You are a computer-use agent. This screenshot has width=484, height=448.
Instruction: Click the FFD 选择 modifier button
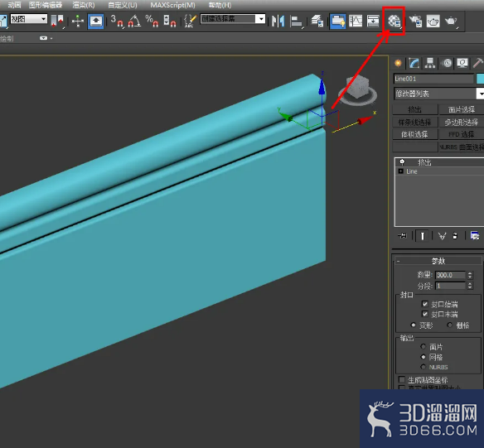462,134
